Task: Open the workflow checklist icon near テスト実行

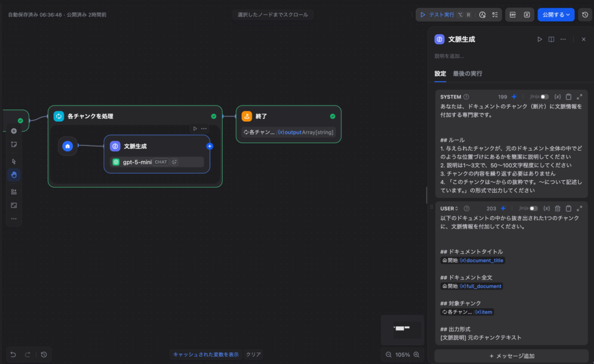Action: pos(495,14)
